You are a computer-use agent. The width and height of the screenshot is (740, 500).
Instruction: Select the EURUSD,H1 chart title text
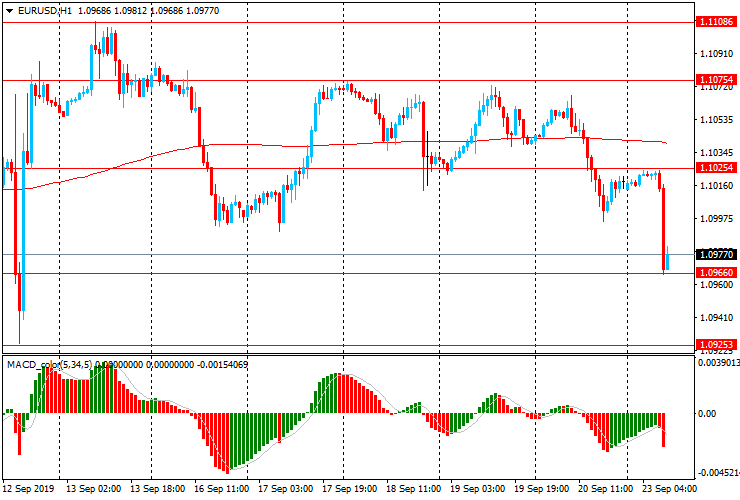coord(45,11)
